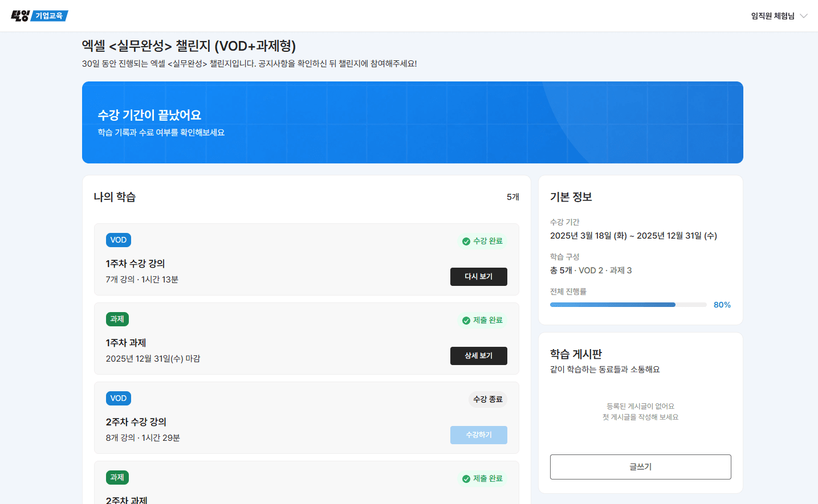Click the 엑셀 <실무완성> 챌린지 page title
Image resolution: width=818 pixels, height=504 pixels.
[x=189, y=46]
